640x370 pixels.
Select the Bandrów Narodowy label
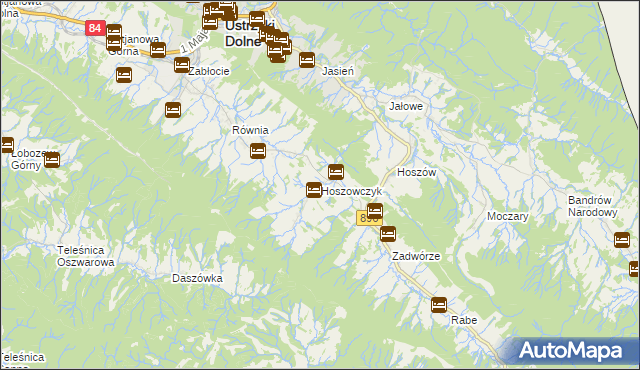click(x=593, y=206)
